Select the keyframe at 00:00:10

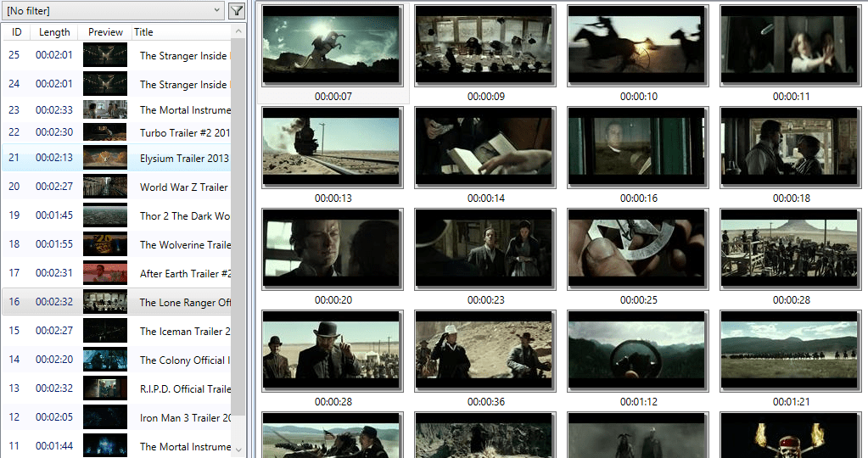[638, 46]
